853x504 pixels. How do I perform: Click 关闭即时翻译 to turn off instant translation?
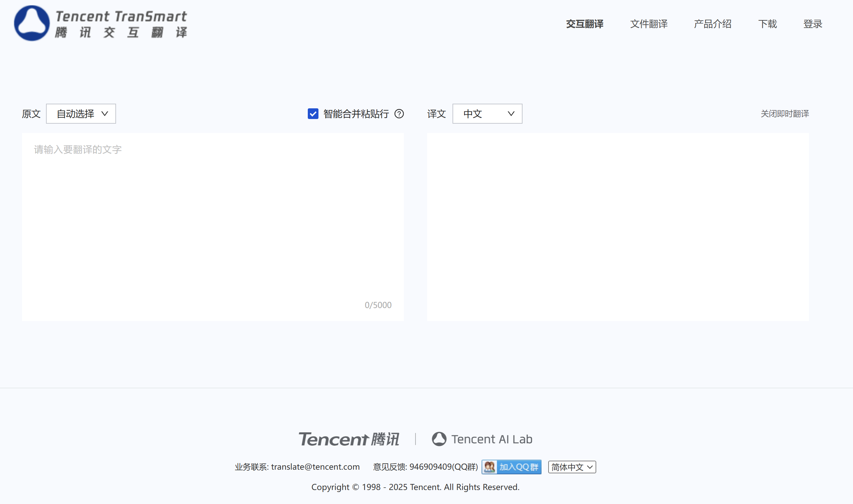pos(785,114)
